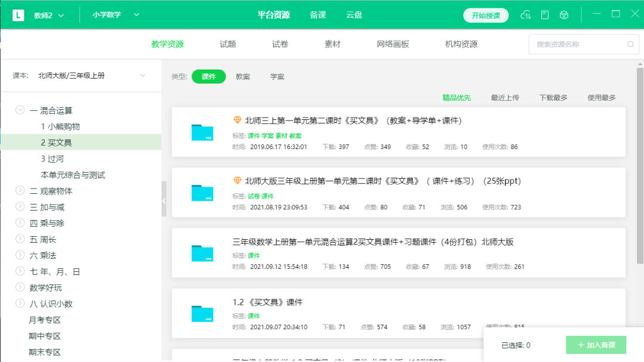
Task: Expand the 七 年、月、日 chapter
Action: [x=20, y=271]
